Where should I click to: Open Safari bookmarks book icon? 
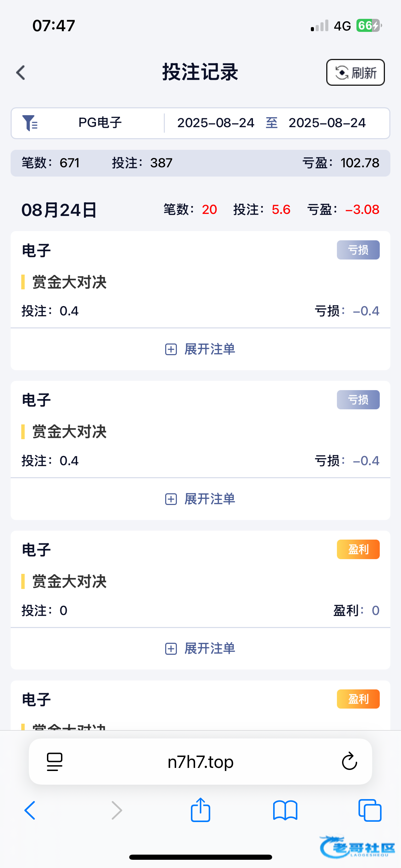pos(285,810)
